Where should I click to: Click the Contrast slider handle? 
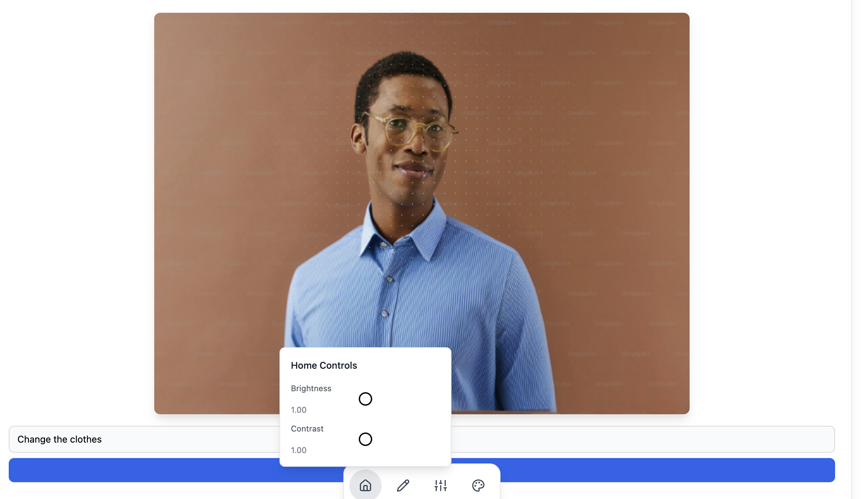(365, 439)
